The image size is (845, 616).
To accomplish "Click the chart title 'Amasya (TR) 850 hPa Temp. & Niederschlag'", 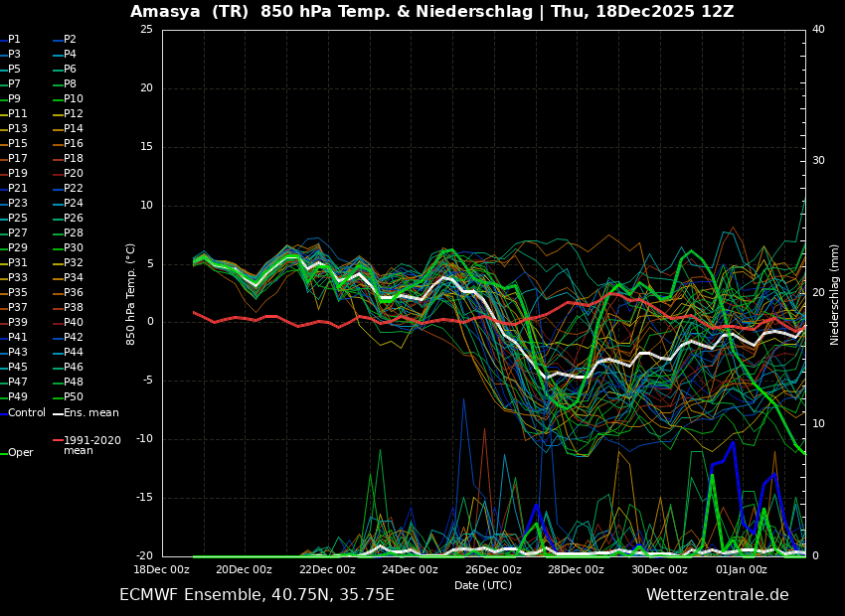I will click(331, 11).
